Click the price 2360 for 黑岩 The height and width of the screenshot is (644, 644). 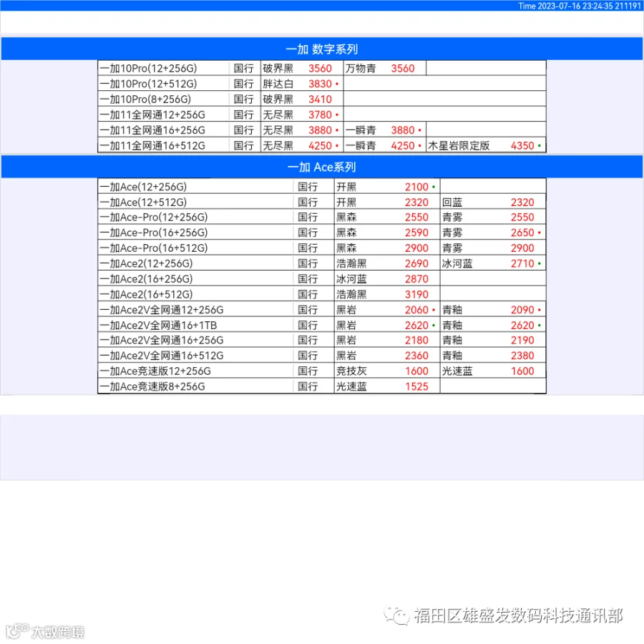416,356
